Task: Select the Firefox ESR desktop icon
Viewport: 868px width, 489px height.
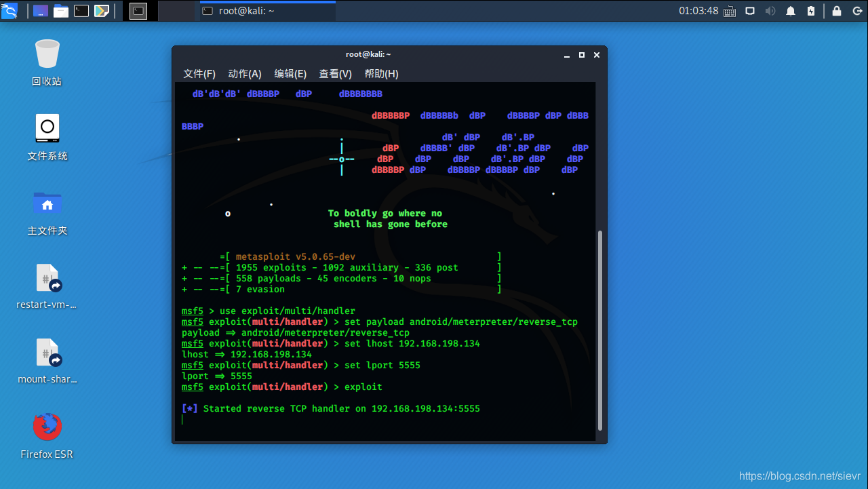Action: pos(47,436)
